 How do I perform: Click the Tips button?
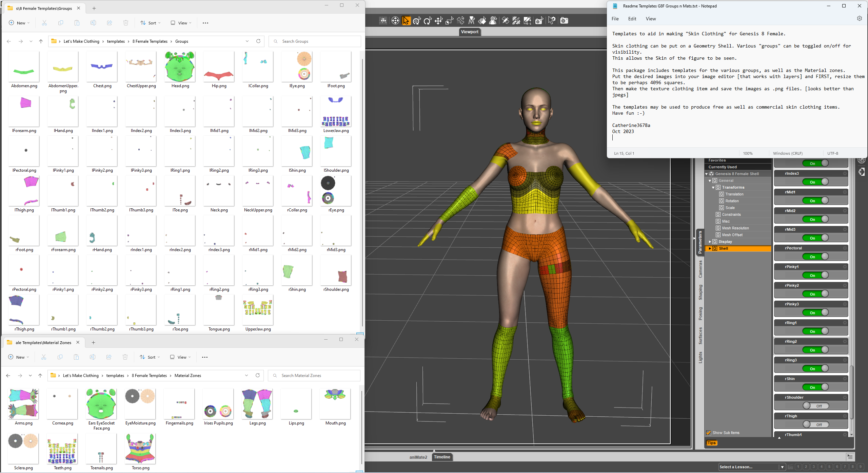tap(711, 443)
